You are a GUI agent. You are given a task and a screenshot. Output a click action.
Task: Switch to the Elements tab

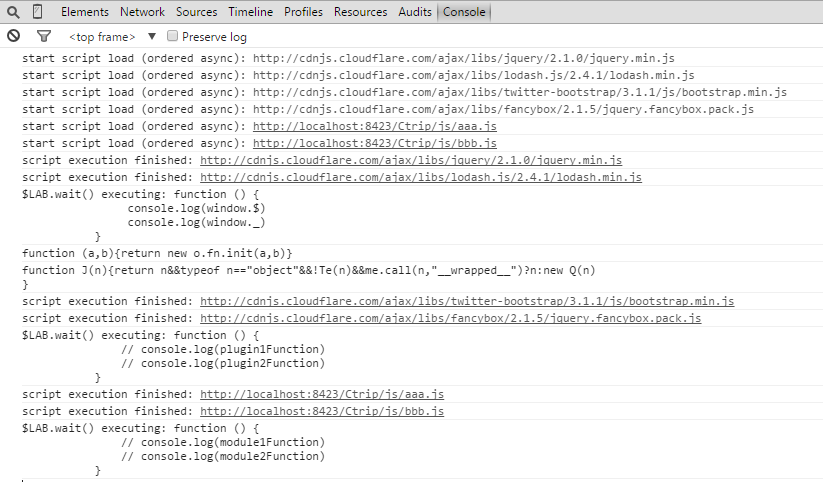pos(85,12)
